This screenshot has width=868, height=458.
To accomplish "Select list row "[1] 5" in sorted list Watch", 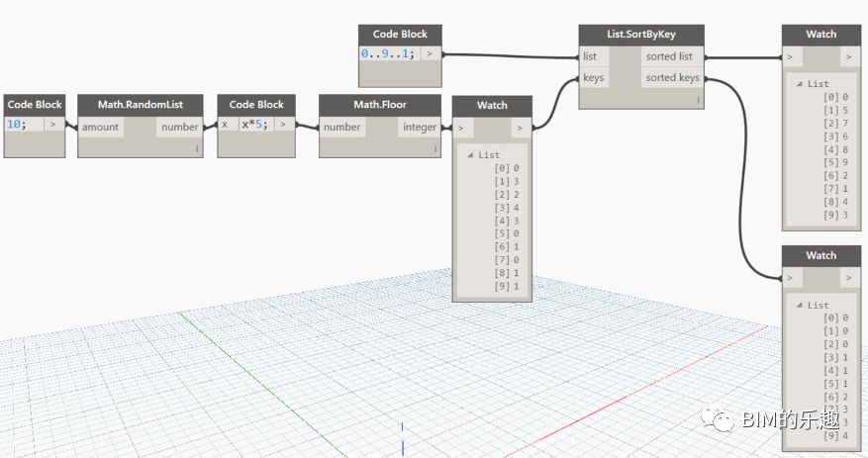I will coord(836,110).
